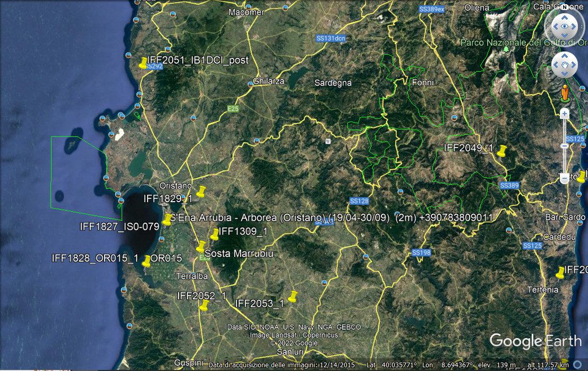The height and width of the screenshot is (371, 588).
Task: Tilt view up with Look joystick arrow
Action: coord(565,15)
